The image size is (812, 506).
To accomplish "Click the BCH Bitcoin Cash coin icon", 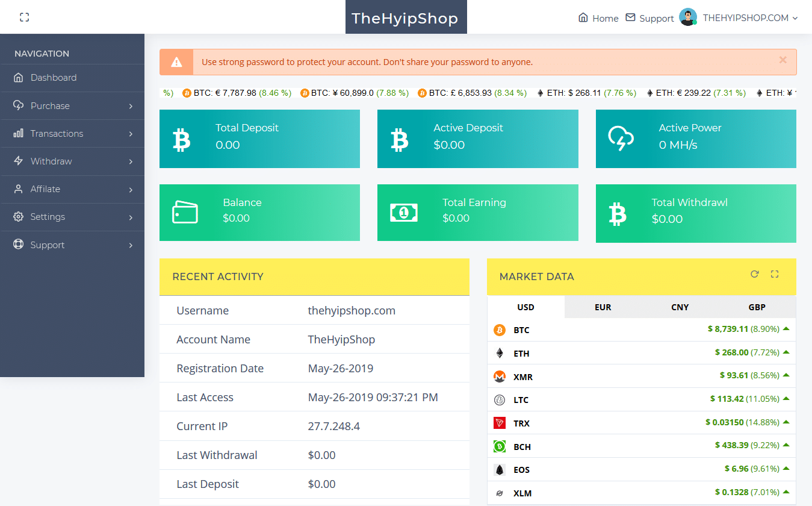I will coord(500,446).
